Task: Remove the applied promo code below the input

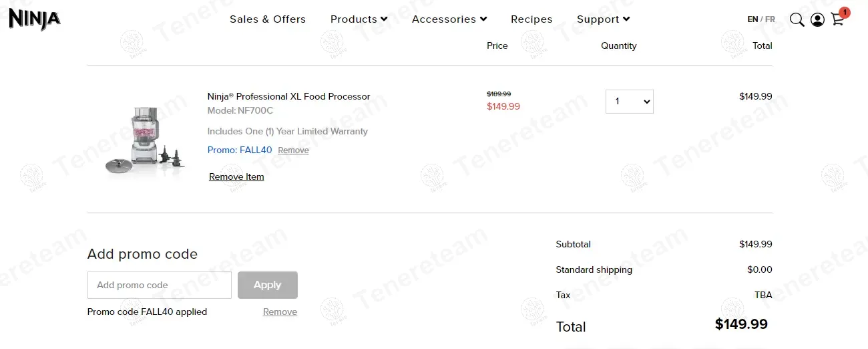Action: click(280, 312)
